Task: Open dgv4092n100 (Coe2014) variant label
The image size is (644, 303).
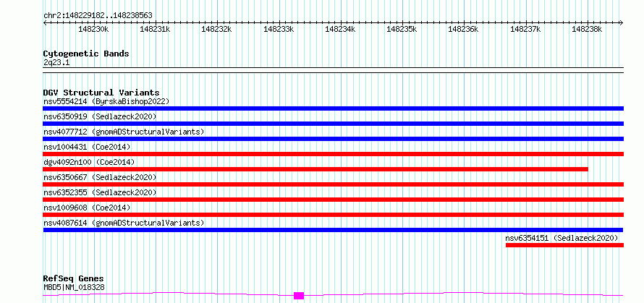Action: tap(89, 162)
